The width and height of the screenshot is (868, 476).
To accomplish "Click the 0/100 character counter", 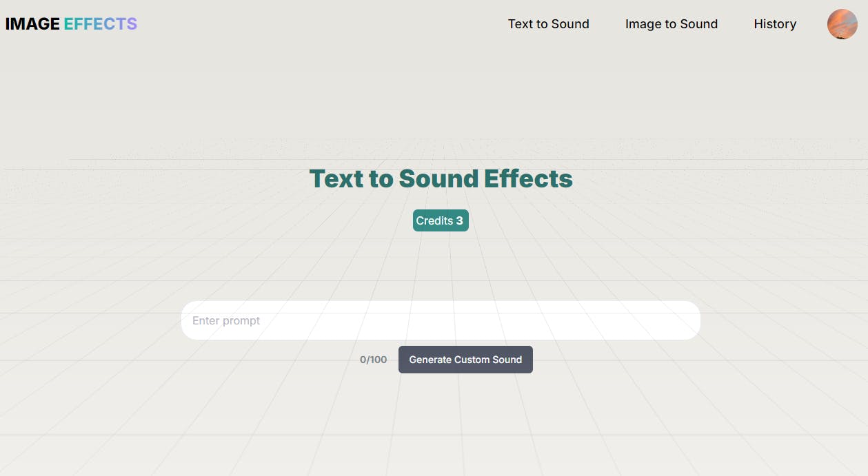I will click(x=374, y=360).
